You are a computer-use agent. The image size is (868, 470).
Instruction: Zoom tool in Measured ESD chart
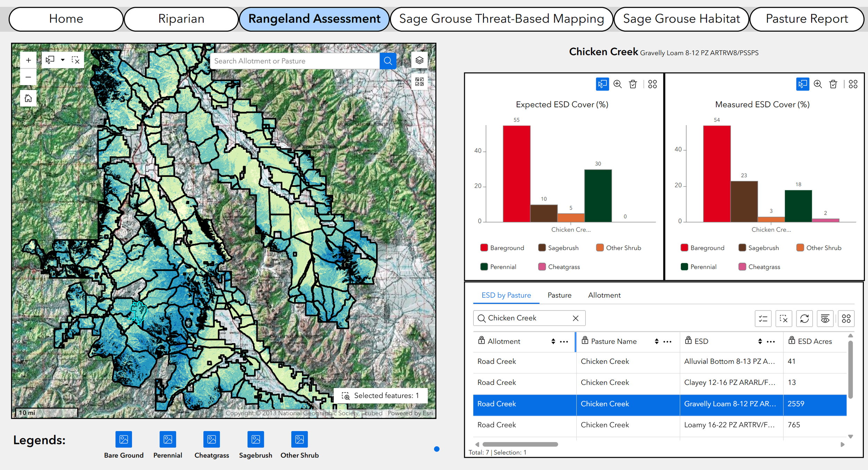(818, 84)
